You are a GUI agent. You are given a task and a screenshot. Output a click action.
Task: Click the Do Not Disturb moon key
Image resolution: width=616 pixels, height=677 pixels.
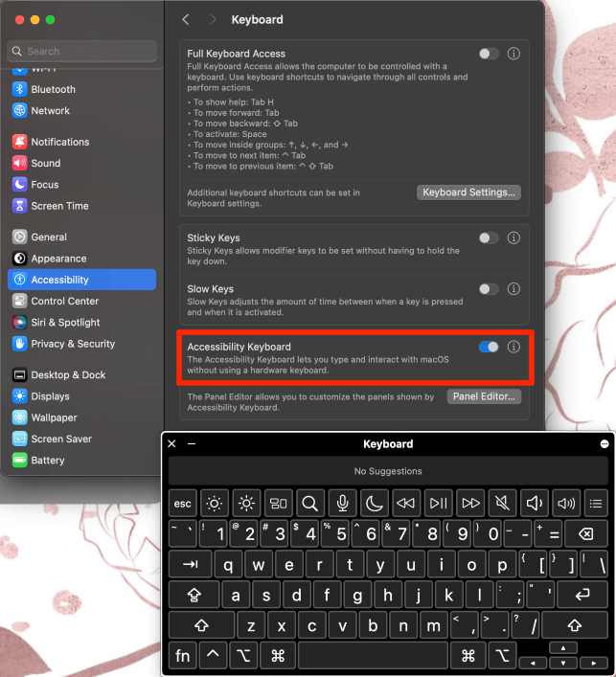coord(374,503)
